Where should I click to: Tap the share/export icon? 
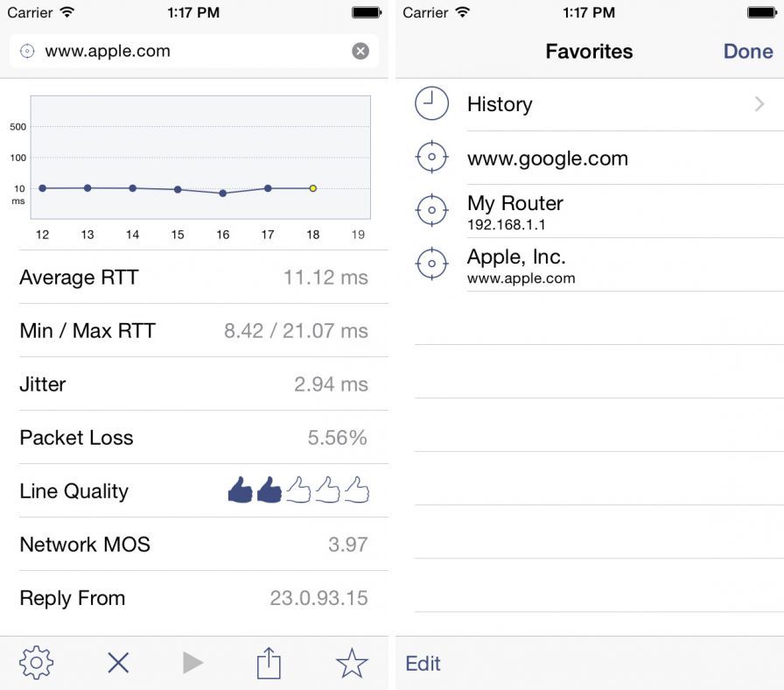(269, 663)
